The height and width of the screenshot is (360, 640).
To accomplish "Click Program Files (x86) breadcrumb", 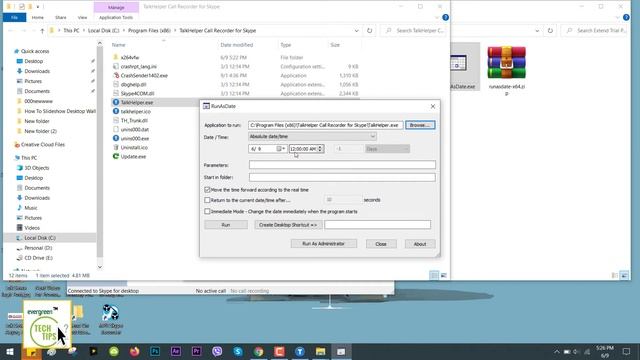I will pyautogui.click(x=149, y=31).
